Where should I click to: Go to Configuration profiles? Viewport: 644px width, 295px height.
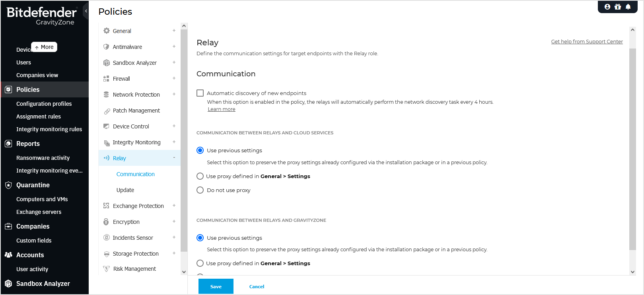click(44, 104)
